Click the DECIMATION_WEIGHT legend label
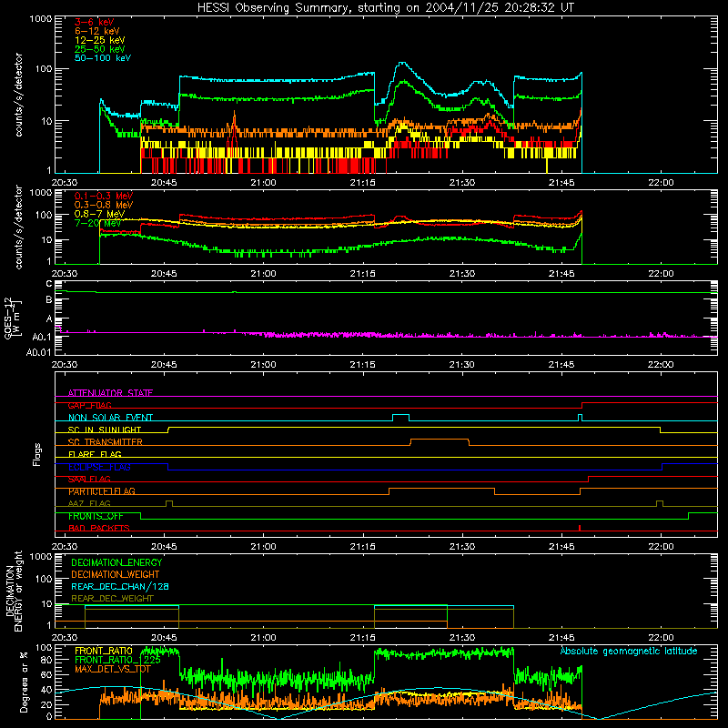The image size is (728, 728). 116,574
